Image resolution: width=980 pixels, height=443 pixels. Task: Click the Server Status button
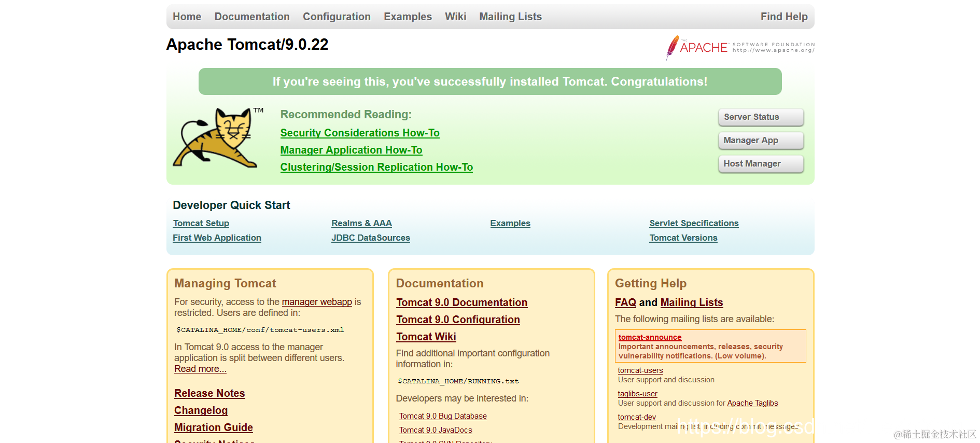[x=761, y=117]
